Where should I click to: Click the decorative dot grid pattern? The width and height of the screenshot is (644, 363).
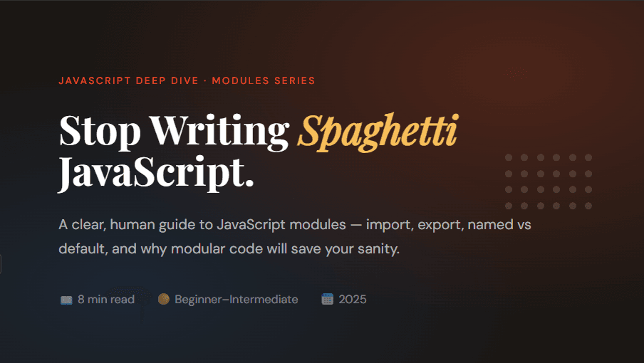tap(548, 181)
